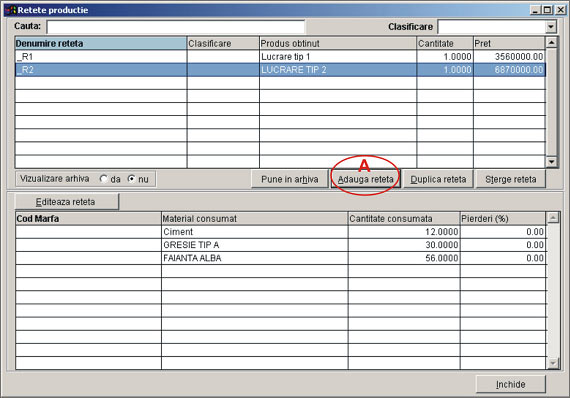Select the _R1 recipe row
This screenshot has height=398, width=570.
pyautogui.click(x=280, y=57)
